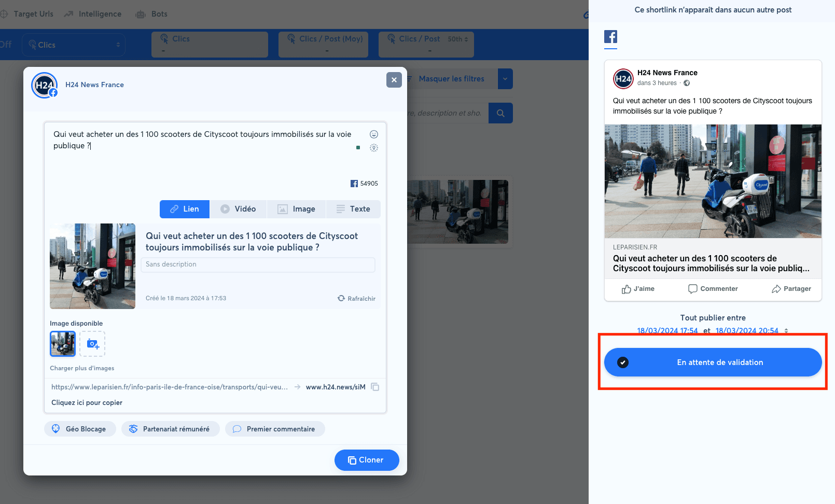Open the Bots menu item
The image size is (835, 504).
coord(152,14)
